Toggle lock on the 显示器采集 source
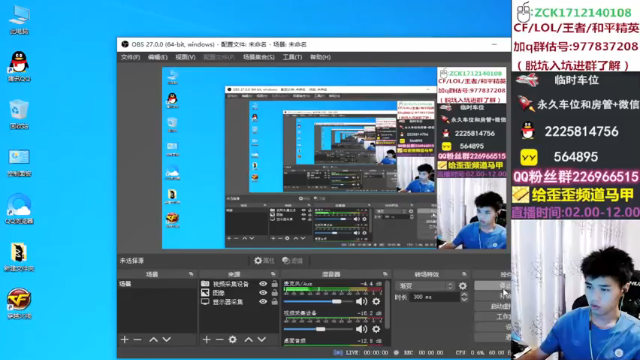This screenshot has height=360, width=640. tap(275, 302)
